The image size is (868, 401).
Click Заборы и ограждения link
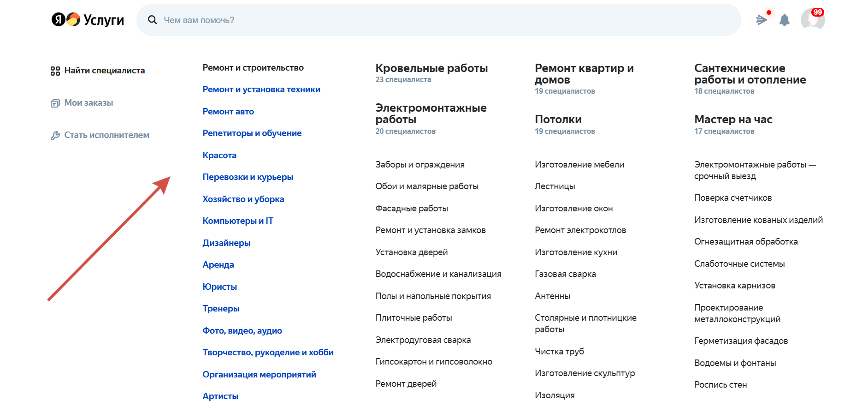(420, 165)
